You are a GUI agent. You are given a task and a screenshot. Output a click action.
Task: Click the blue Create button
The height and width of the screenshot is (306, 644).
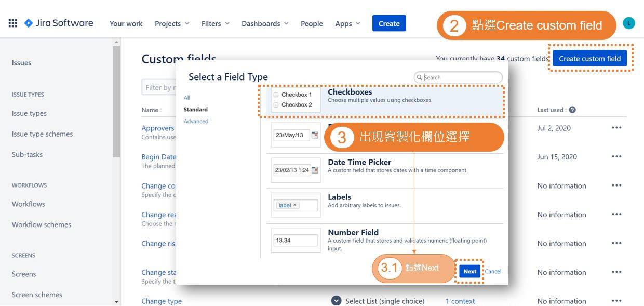[389, 23]
